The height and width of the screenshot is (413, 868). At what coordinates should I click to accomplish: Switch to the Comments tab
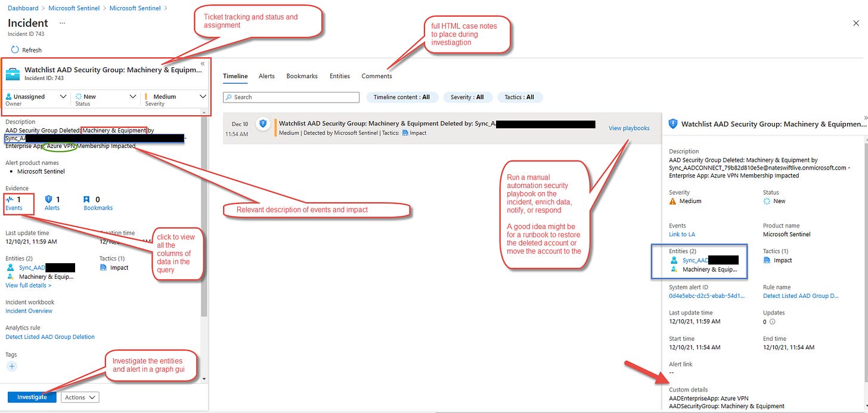click(x=377, y=76)
